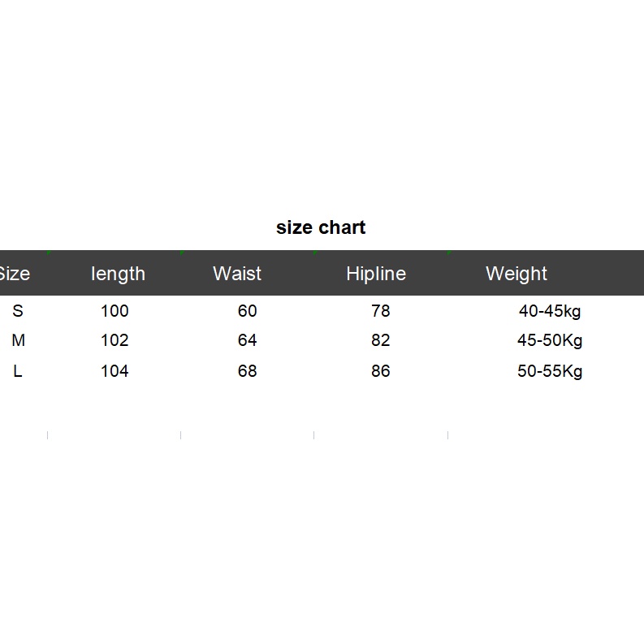Viewport: 644px width, 644px height.
Task: Select the hipline value 78
Action: click(380, 311)
